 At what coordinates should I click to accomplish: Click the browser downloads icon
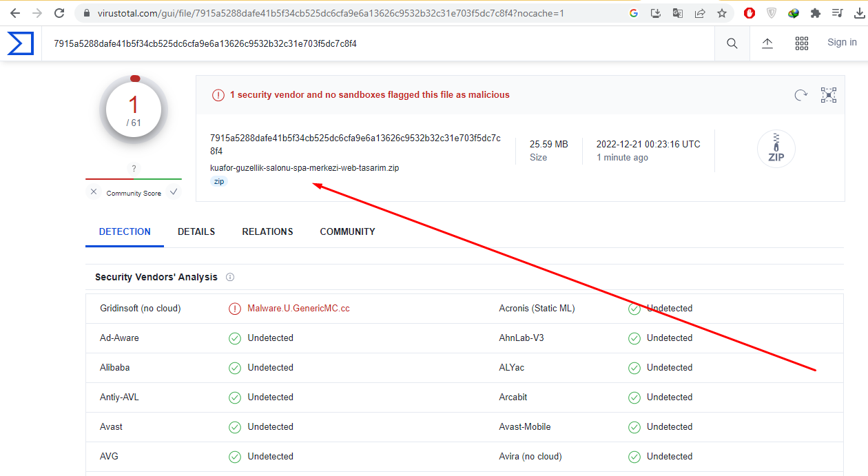(x=859, y=13)
